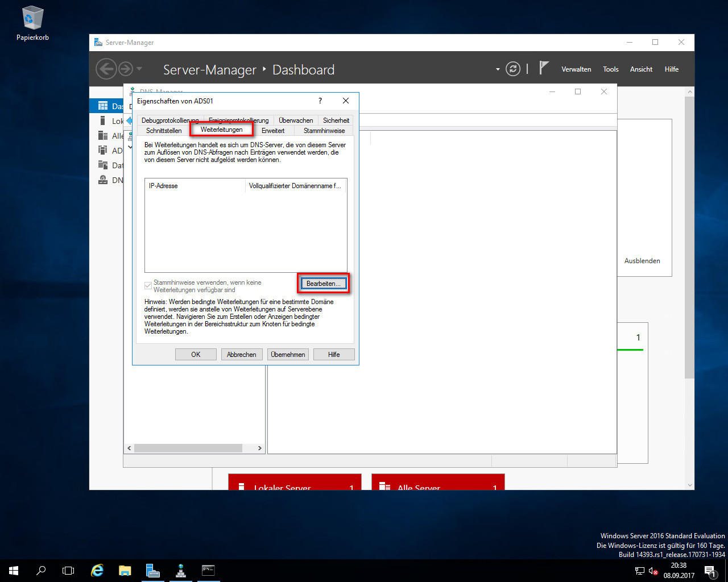Open the taskbar search icon

tap(41, 570)
